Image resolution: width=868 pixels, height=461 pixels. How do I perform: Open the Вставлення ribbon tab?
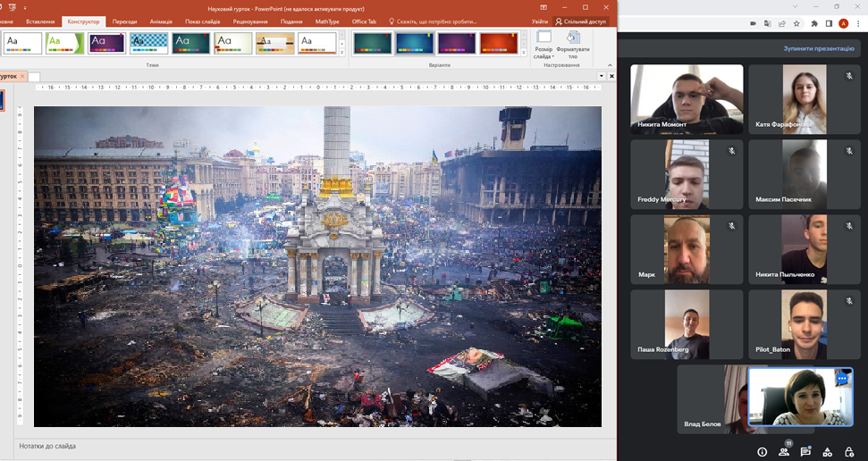[x=39, y=21]
